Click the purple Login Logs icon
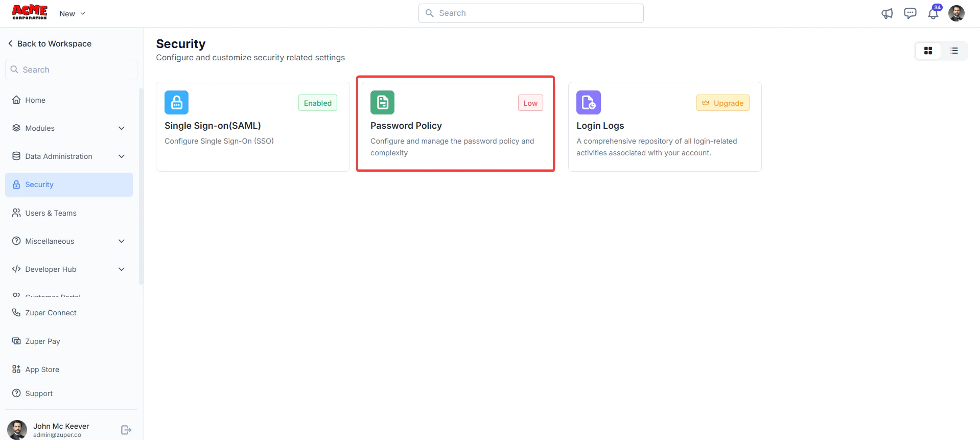The width and height of the screenshot is (980, 440). click(589, 102)
